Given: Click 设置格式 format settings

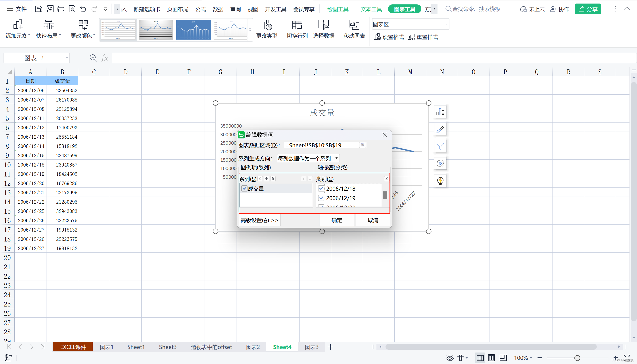Looking at the screenshot, I should 389,37.
